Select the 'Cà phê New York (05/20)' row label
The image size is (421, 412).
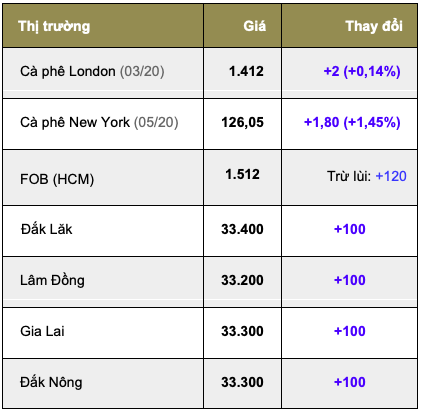pos(99,122)
